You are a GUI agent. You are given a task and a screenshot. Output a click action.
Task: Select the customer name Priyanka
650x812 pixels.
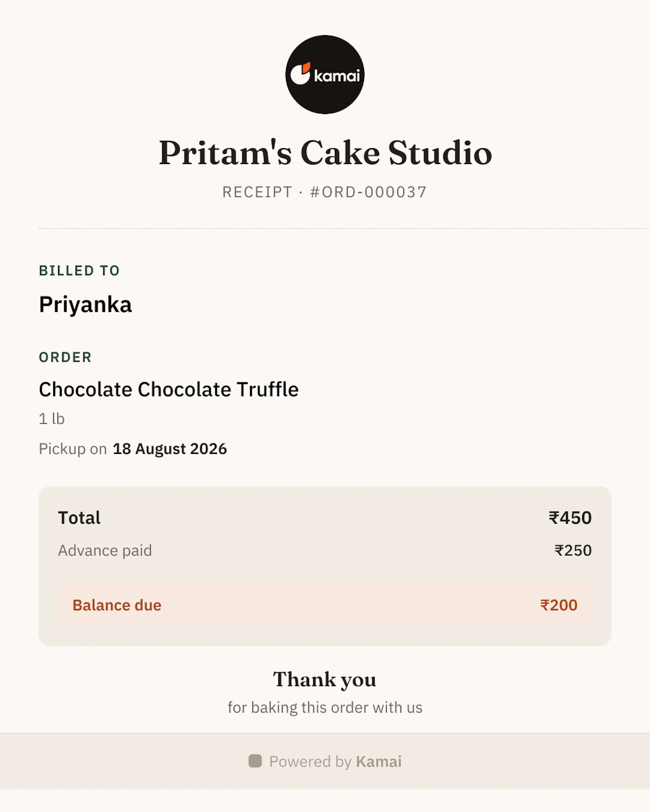(85, 304)
